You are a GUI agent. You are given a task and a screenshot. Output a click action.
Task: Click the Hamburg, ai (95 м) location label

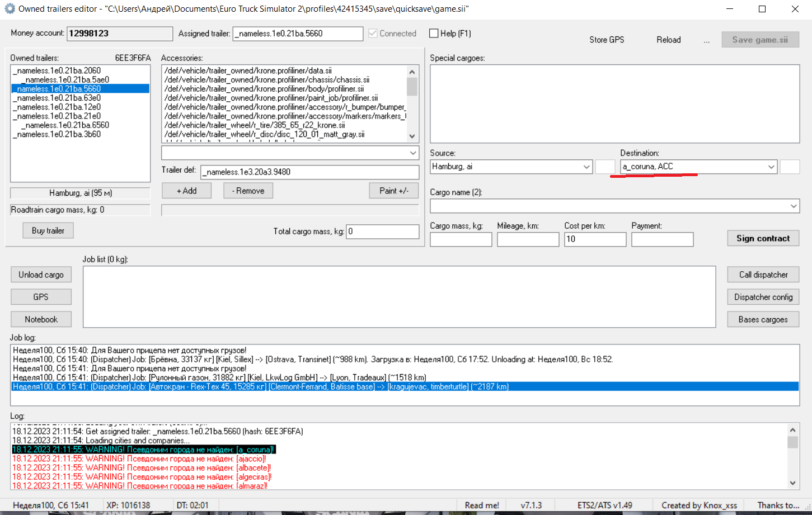click(81, 193)
